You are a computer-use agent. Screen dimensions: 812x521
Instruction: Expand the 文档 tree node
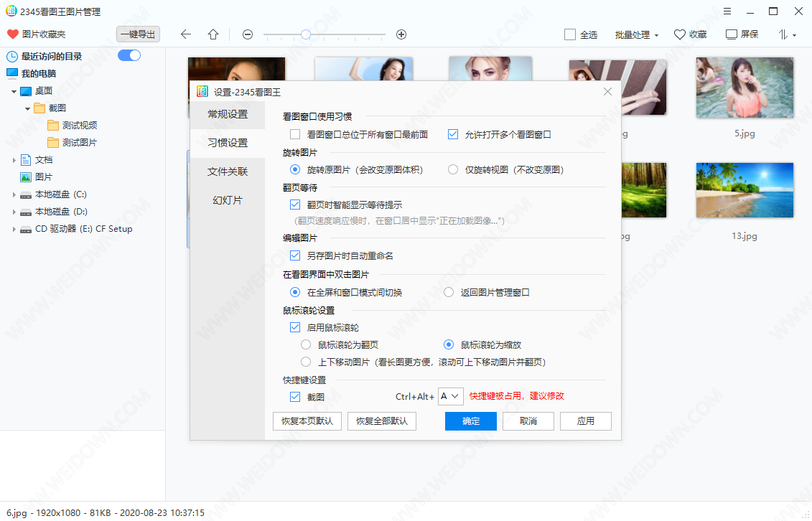(14, 160)
